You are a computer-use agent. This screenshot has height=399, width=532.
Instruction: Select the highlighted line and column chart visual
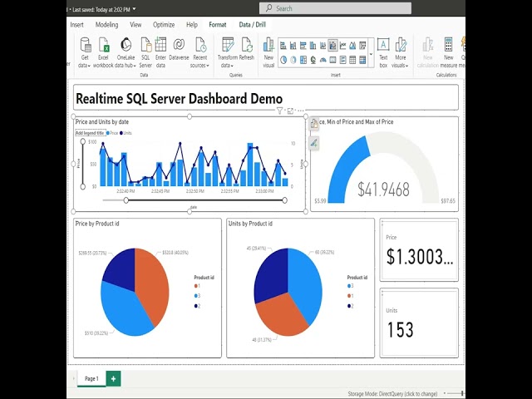point(332,45)
